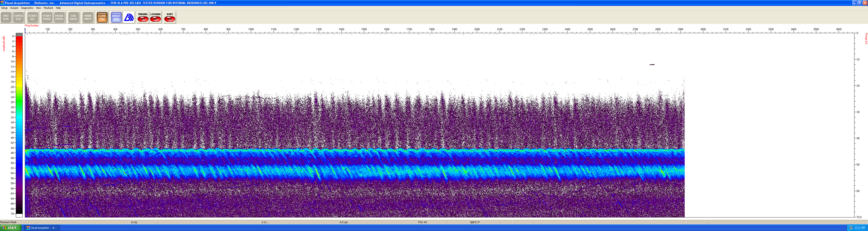Open the Diagnostics menu
The image size is (868, 231).
pos(27,8)
